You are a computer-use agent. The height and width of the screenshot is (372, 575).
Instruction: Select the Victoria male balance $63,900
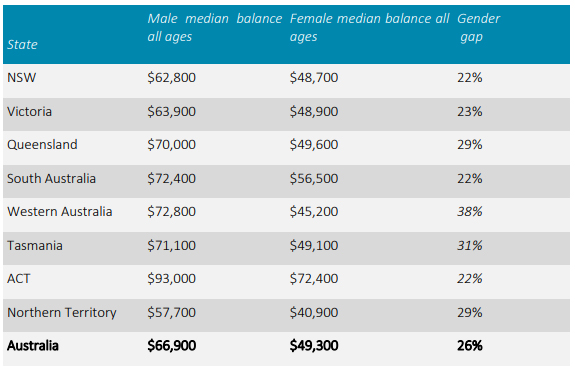pos(171,112)
